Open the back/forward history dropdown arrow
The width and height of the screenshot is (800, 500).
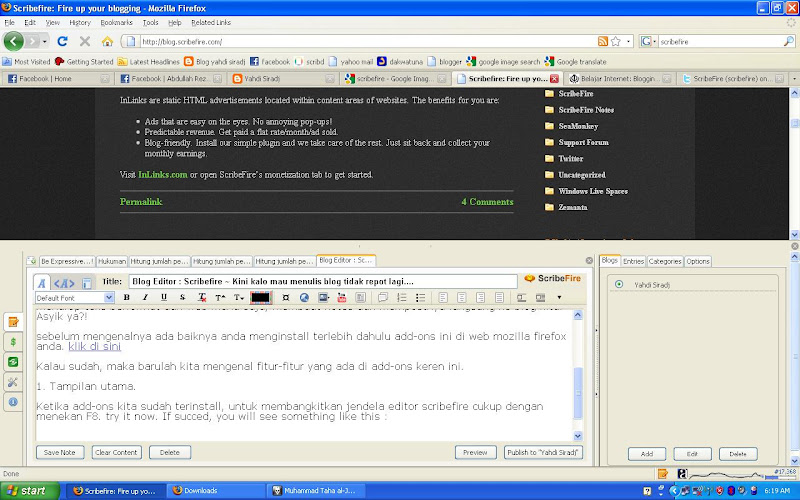pyautogui.click(x=44, y=41)
